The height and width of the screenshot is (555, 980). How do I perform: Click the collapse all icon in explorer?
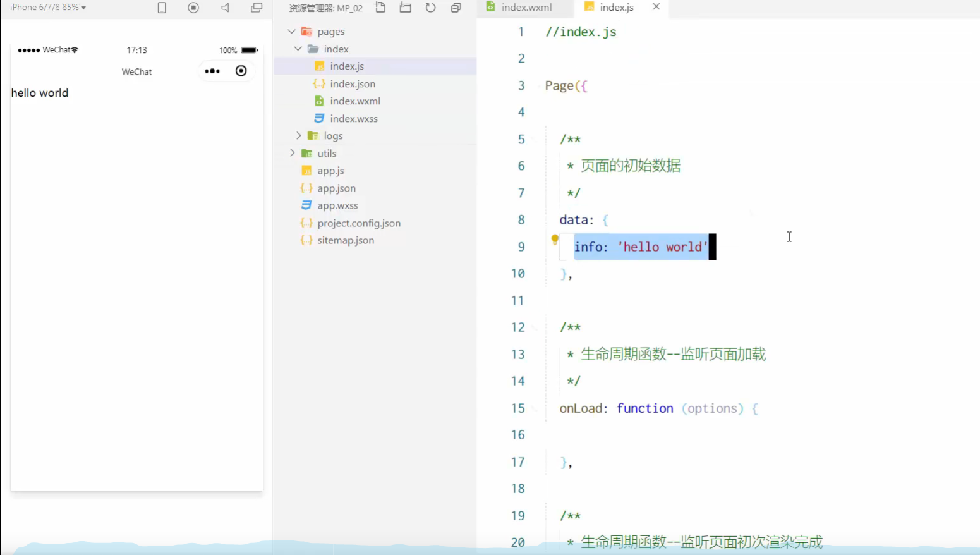click(456, 8)
